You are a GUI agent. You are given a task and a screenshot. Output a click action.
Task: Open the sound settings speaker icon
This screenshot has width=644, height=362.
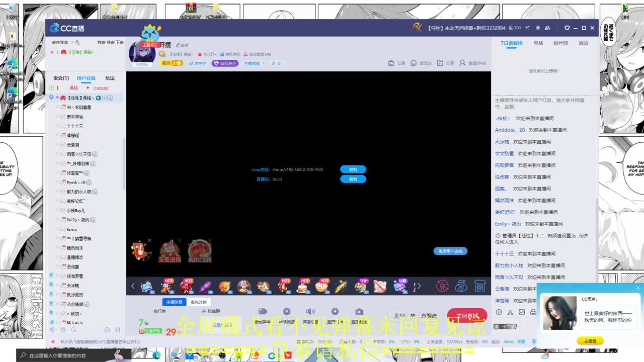point(310,312)
